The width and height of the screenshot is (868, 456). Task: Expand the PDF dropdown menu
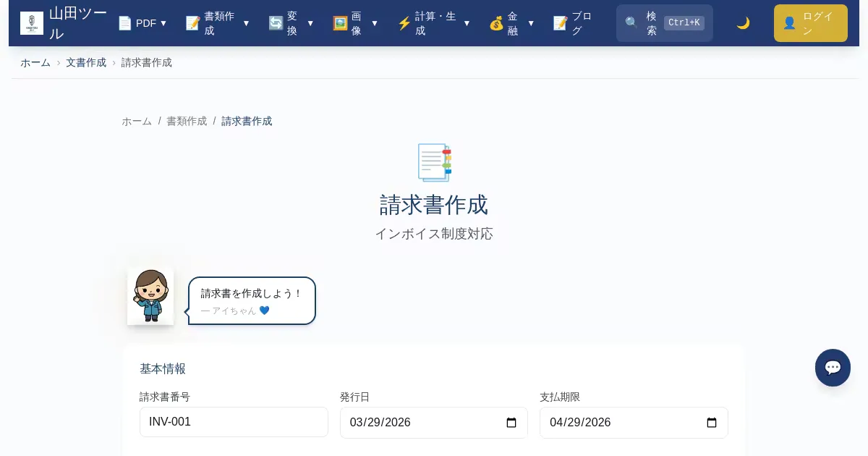click(142, 23)
